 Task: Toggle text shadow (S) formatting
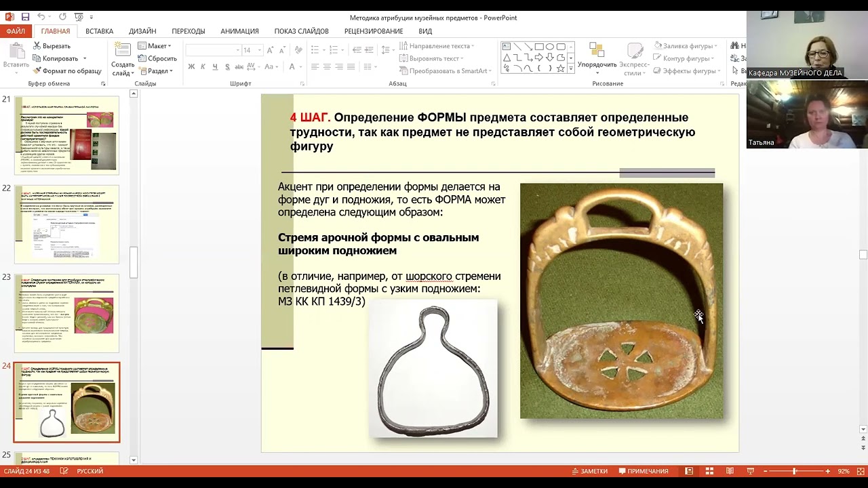coord(227,66)
